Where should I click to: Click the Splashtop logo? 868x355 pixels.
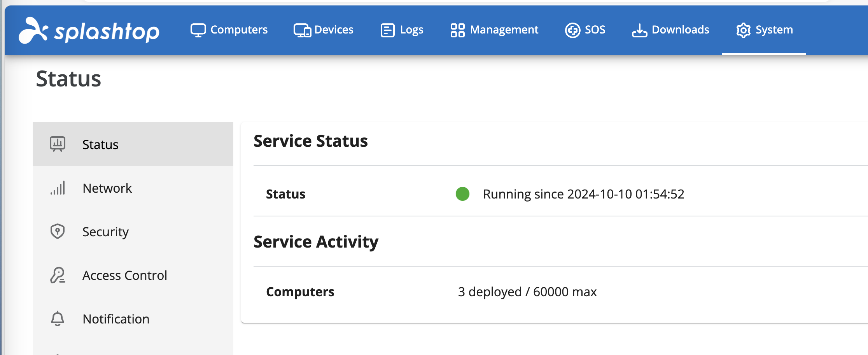coord(89,30)
